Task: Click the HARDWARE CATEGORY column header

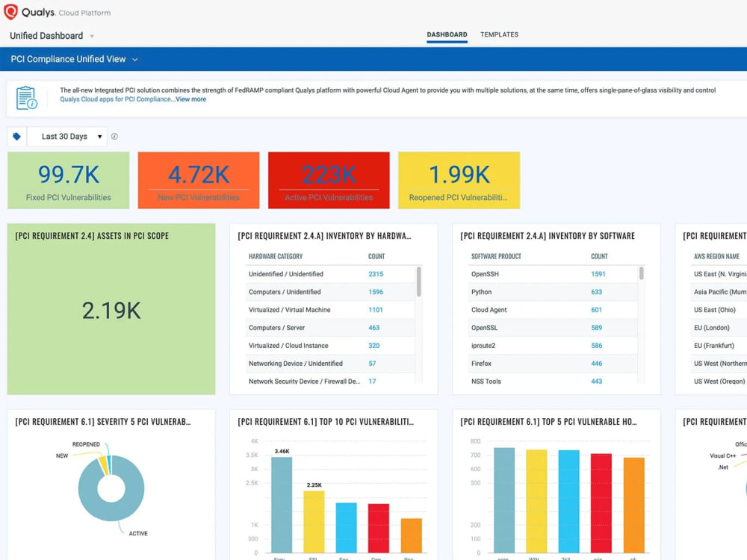Action: pyautogui.click(x=276, y=256)
